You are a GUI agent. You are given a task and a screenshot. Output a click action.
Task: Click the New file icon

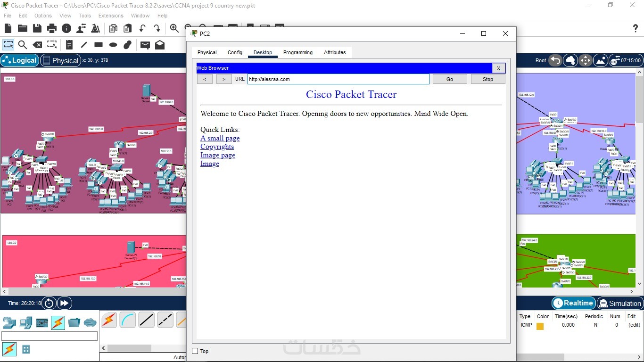(x=8, y=28)
